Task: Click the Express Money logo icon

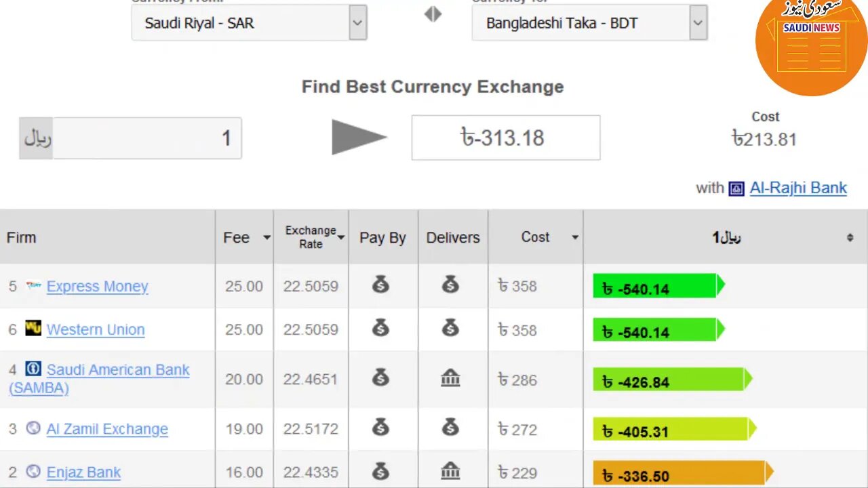Action: click(33, 285)
